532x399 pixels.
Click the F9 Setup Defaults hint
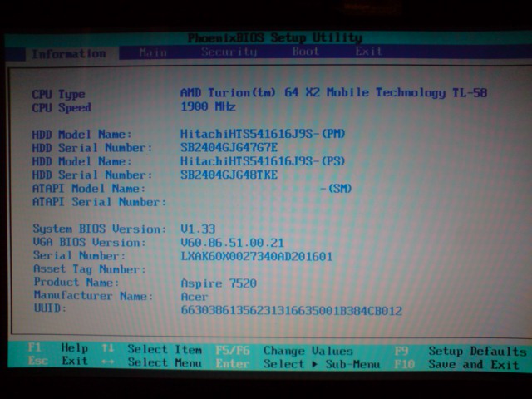[x=461, y=351]
